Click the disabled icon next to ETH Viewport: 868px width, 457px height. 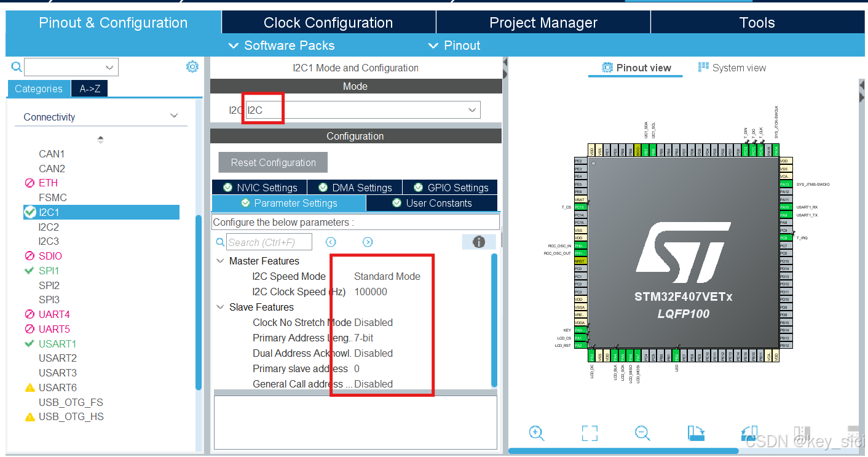(x=30, y=183)
